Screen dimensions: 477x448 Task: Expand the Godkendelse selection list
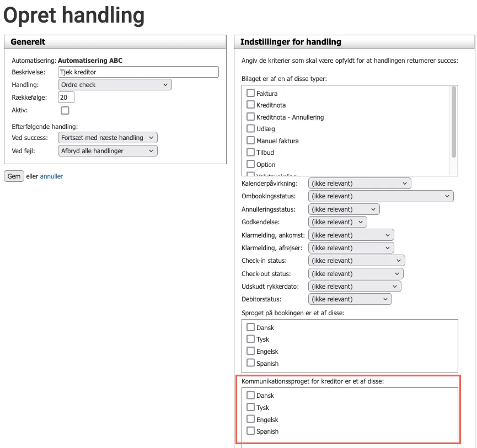(337, 222)
